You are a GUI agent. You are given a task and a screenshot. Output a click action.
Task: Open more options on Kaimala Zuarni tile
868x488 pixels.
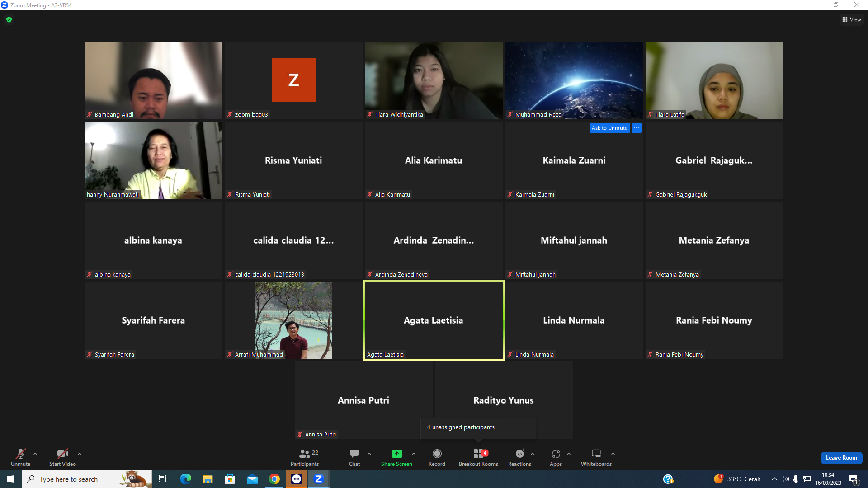(x=637, y=128)
